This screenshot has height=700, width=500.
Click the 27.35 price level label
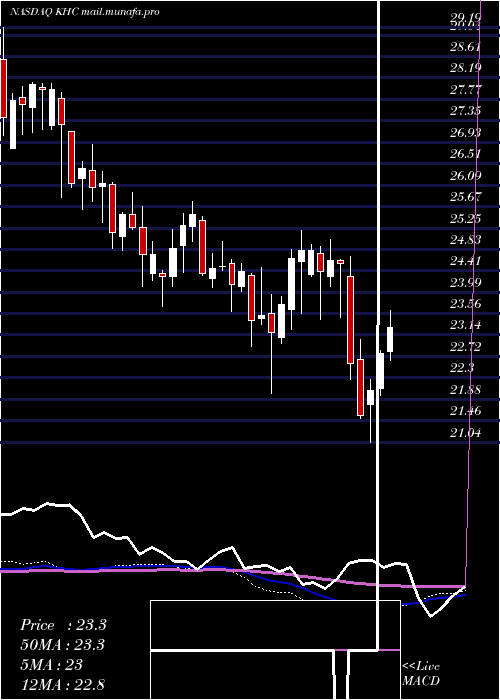tap(465, 111)
